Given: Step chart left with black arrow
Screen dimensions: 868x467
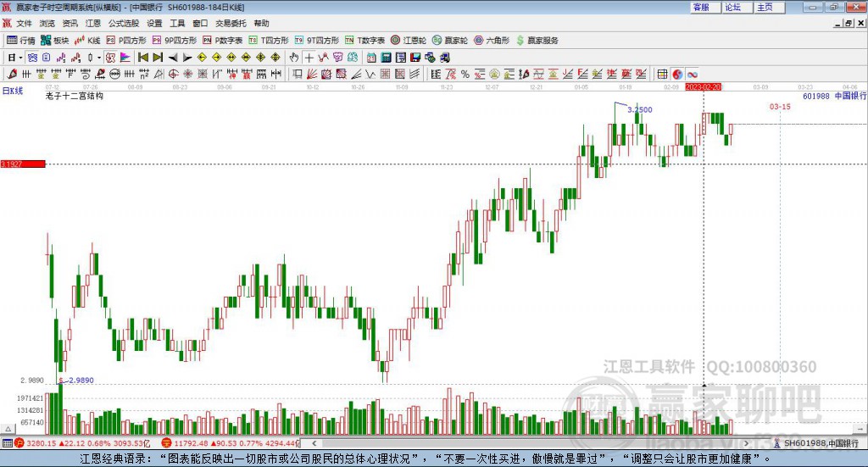Looking at the screenshot, I should click(173, 58).
